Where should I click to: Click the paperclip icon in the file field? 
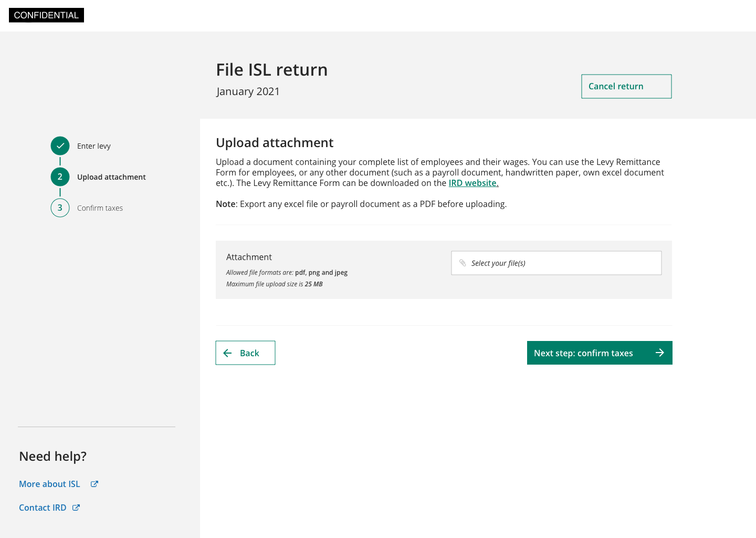click(463, 263)
